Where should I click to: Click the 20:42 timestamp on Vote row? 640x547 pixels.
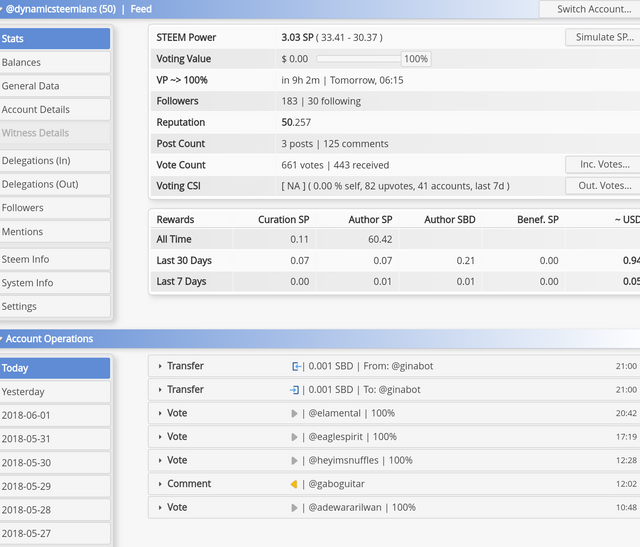point(626,414)
